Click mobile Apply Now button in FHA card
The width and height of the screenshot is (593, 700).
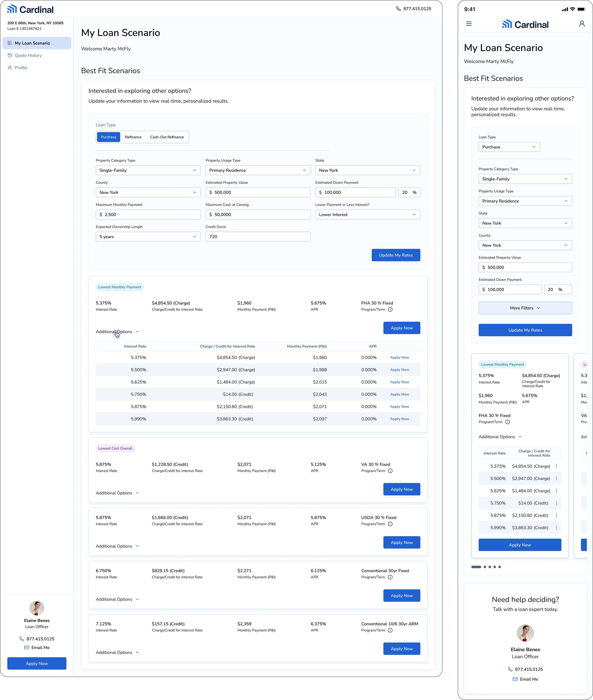click(x=520, y=545)
